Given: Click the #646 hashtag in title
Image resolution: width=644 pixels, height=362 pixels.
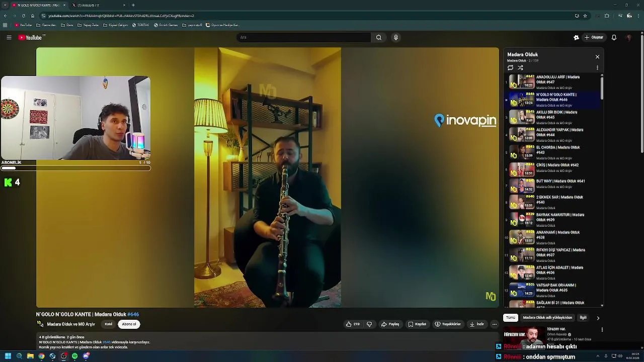Looking at the screenshot, I should click(x=133, y=314).
